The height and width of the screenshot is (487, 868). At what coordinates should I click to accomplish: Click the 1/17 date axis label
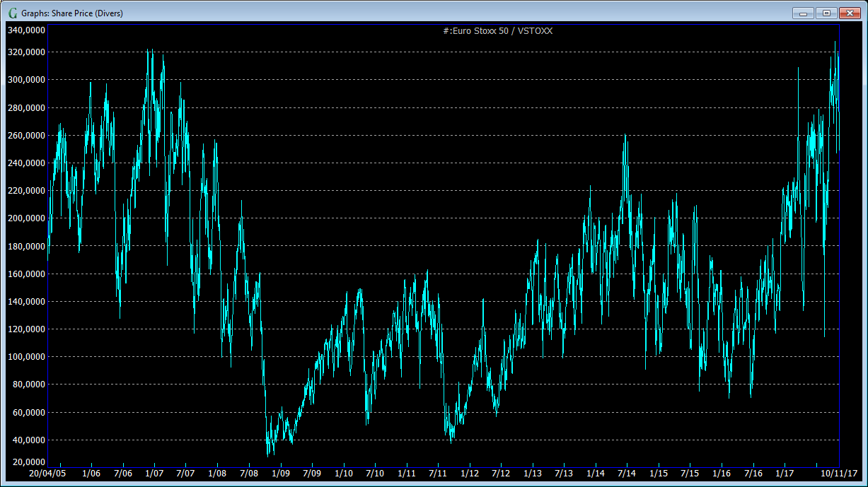point(785,473)
